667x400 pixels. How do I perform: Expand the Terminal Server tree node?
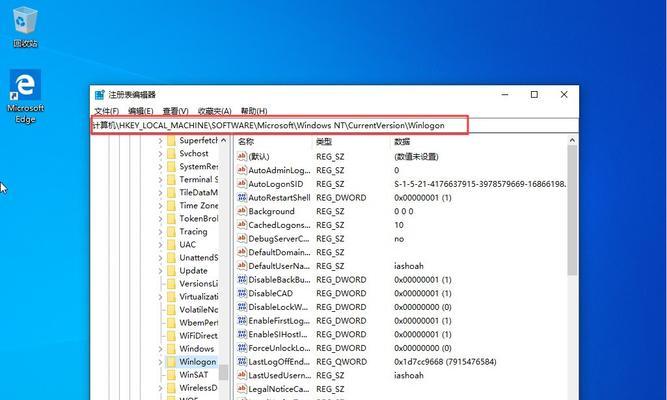point(160,180)
